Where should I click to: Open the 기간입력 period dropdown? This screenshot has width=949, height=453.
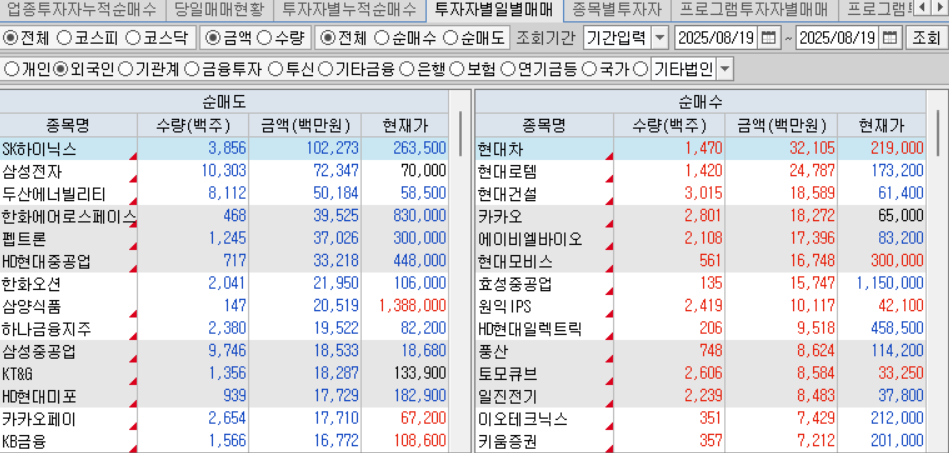[660, 38]
